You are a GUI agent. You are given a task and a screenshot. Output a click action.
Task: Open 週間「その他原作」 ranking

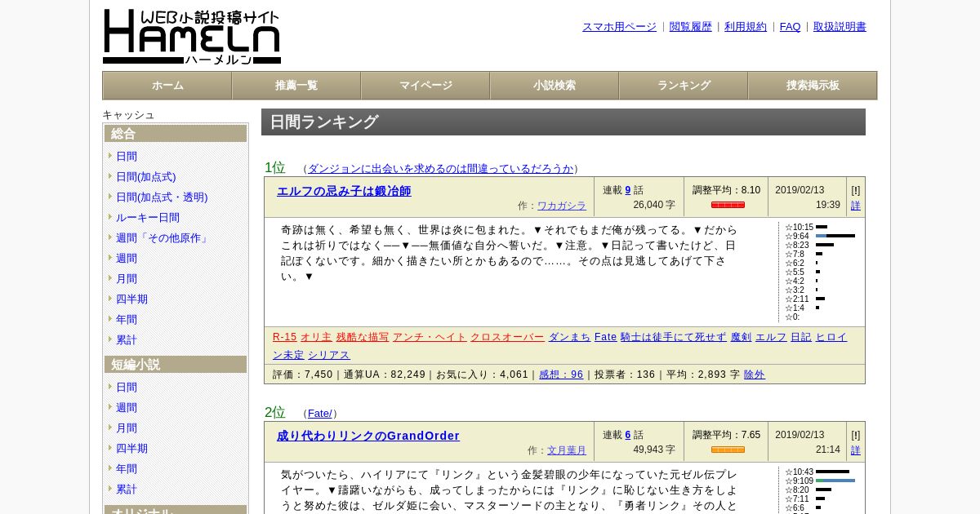[163, 238]
